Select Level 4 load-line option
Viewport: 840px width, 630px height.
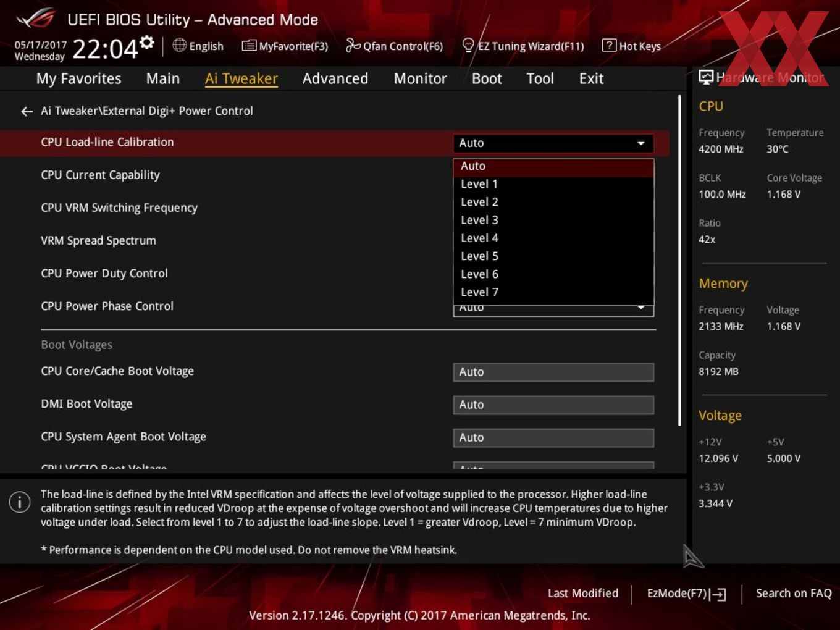(x=553, y=238)
